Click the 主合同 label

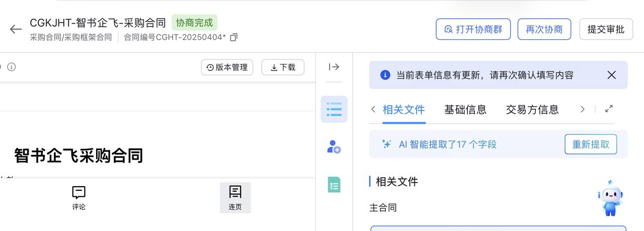coord(383,207)
